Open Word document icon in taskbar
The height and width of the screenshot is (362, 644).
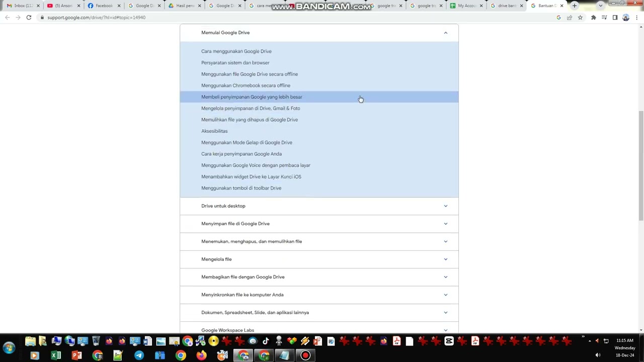click(x=147, y=341)
